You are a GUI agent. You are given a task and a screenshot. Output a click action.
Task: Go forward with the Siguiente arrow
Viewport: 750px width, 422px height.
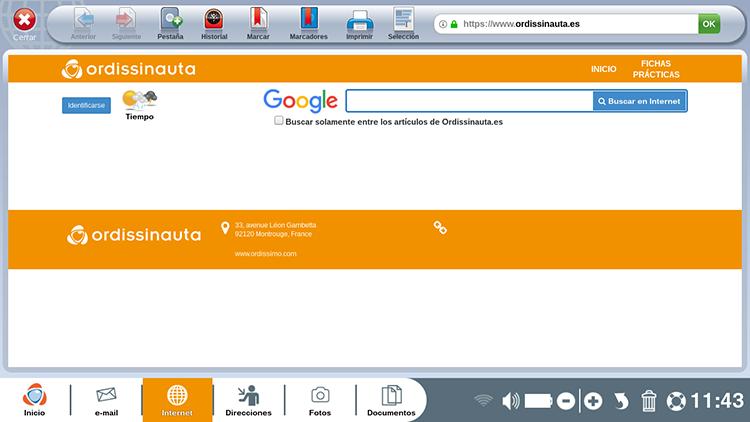(x=126, y=24)
